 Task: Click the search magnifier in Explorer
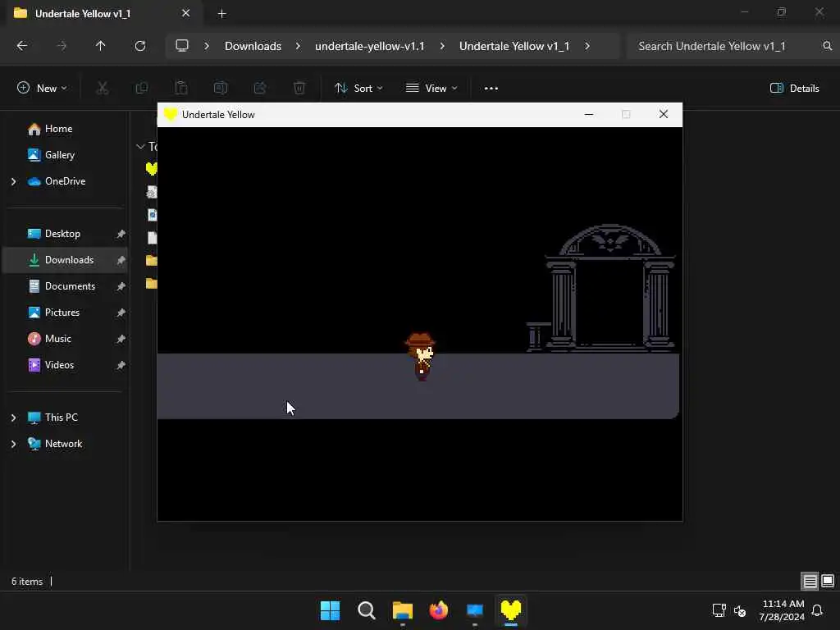pos(828,46)
